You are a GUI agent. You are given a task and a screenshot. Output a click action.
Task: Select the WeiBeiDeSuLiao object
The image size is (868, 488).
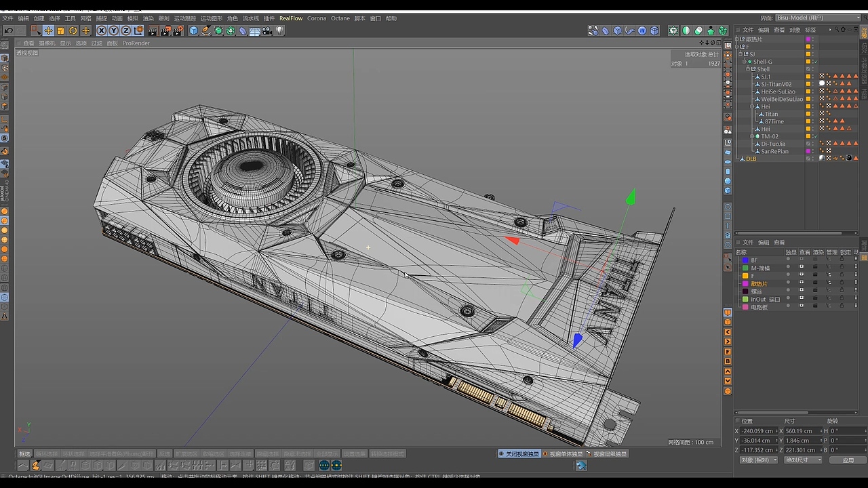(x=781, y=99)
